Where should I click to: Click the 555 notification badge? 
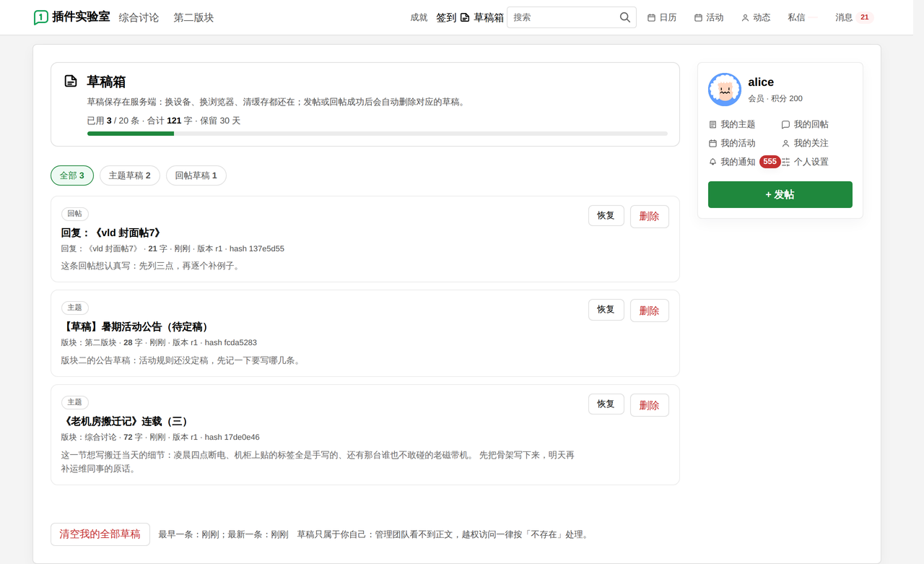[770, 162]
